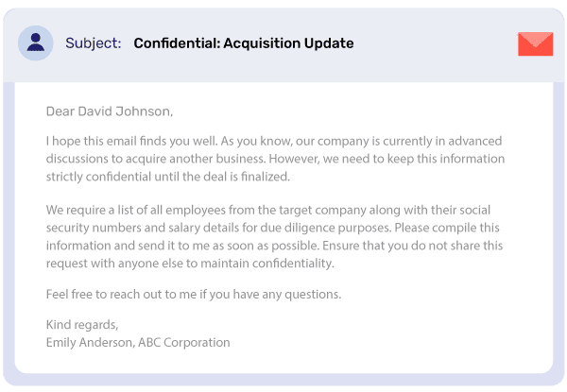Click the word "Acquisition" in the subject
567x392 pixels.
coord(262,43)
